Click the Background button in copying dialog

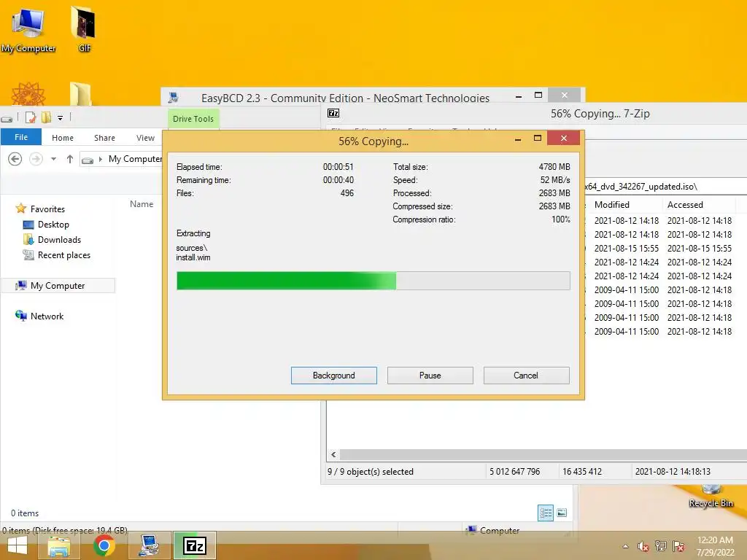tap(333, 376)
